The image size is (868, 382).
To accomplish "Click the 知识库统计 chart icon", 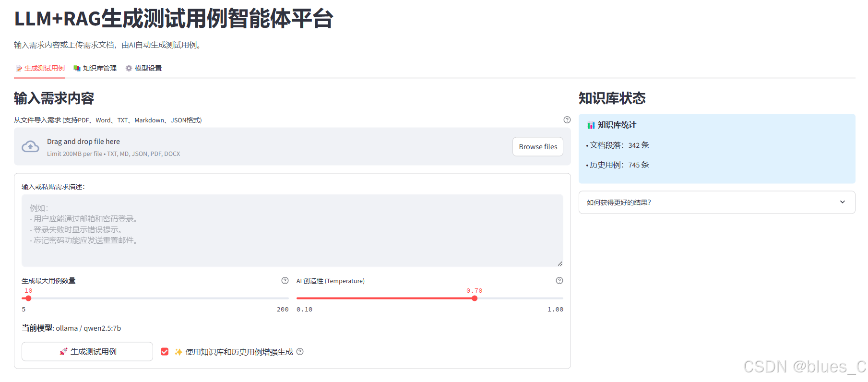I will point(591,125).
